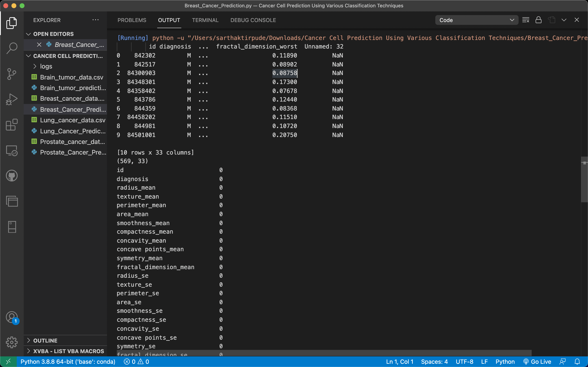Click Python 3.8.8 interpreter selector
This screenshot has width=588, height=367.
pos(68,362)
